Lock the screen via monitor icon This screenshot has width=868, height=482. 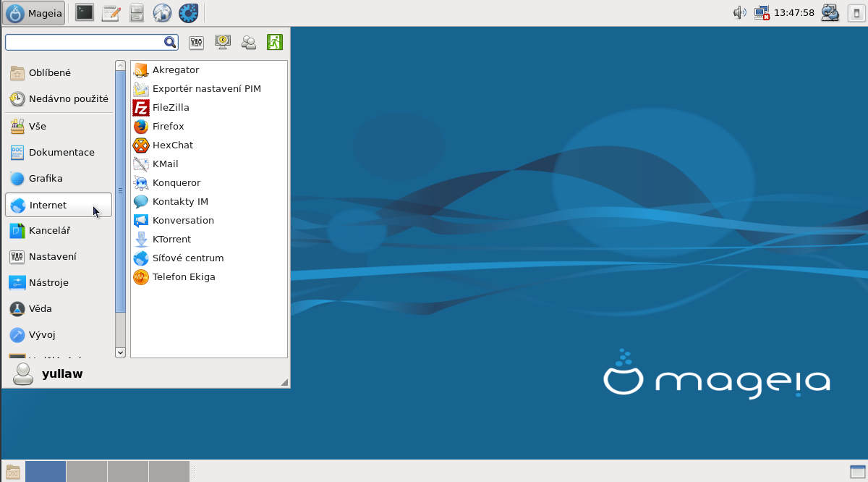click(222, 42)
